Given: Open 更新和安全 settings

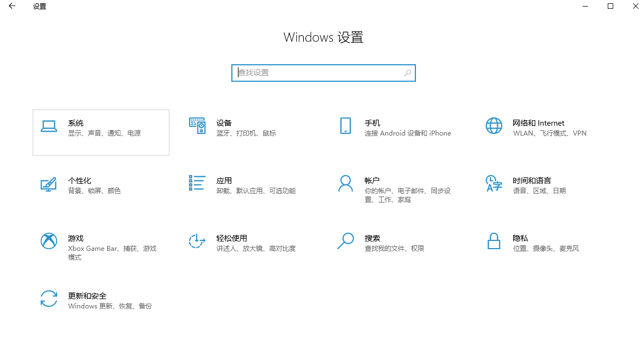Looking at the screenshot, I should tap(101, 301).
